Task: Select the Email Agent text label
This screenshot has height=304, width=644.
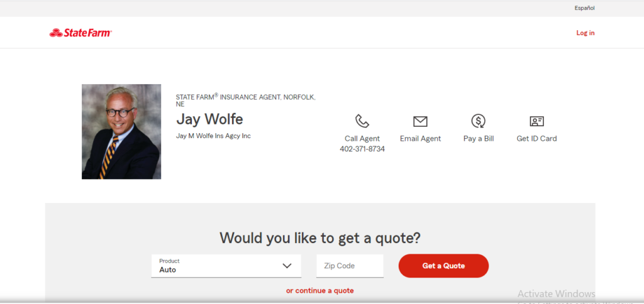Action: click(420, 139)
